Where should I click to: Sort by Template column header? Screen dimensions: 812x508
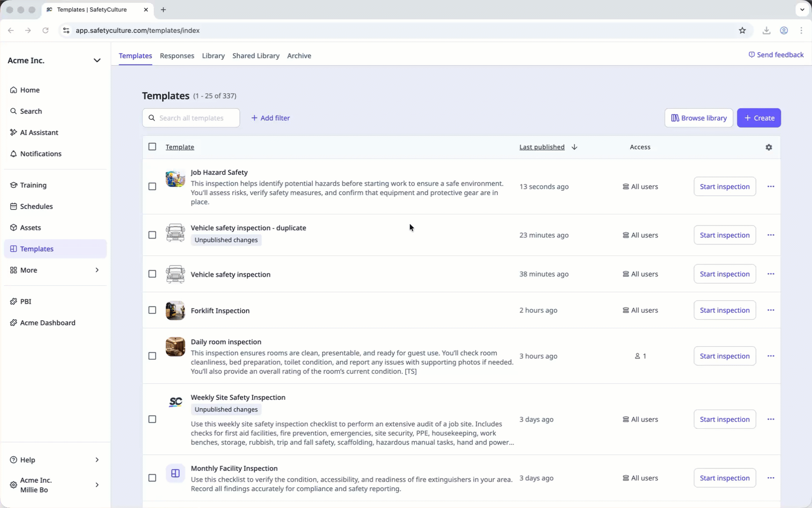tap(180, 147)
